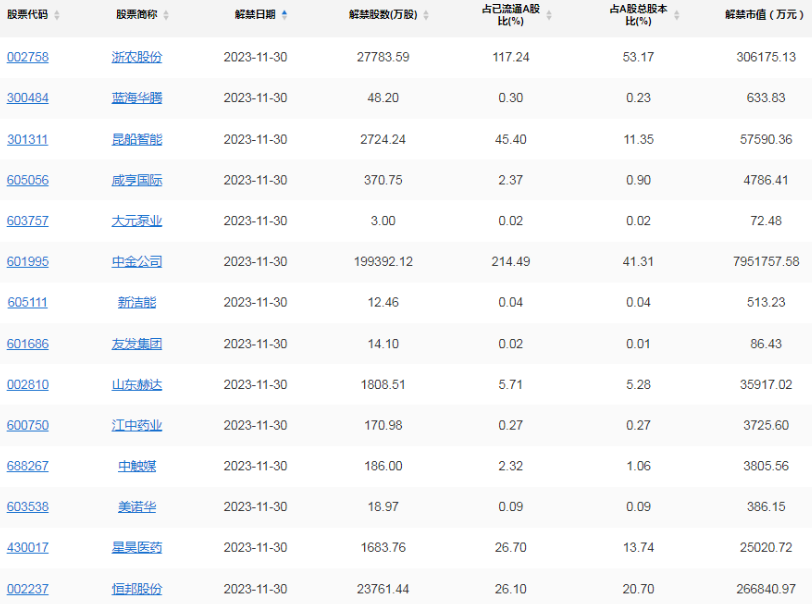Open stock code 002758 link

pos(28,57)
